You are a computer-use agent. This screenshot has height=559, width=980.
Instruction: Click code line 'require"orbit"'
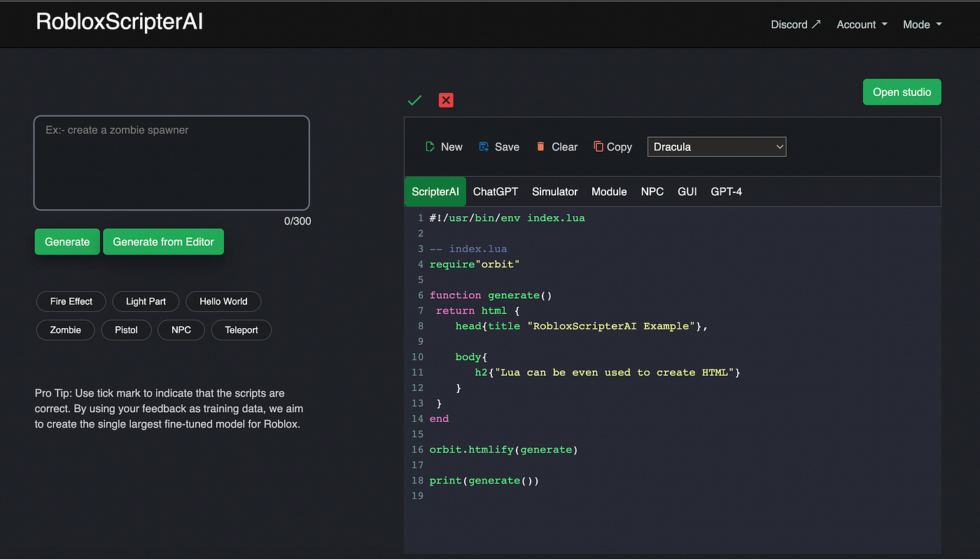pyautogui.click(x=475, y=264)
